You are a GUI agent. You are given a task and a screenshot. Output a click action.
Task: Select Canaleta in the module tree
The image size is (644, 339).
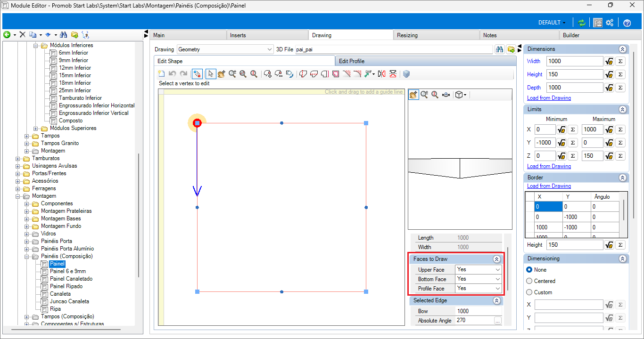(60, 294)
